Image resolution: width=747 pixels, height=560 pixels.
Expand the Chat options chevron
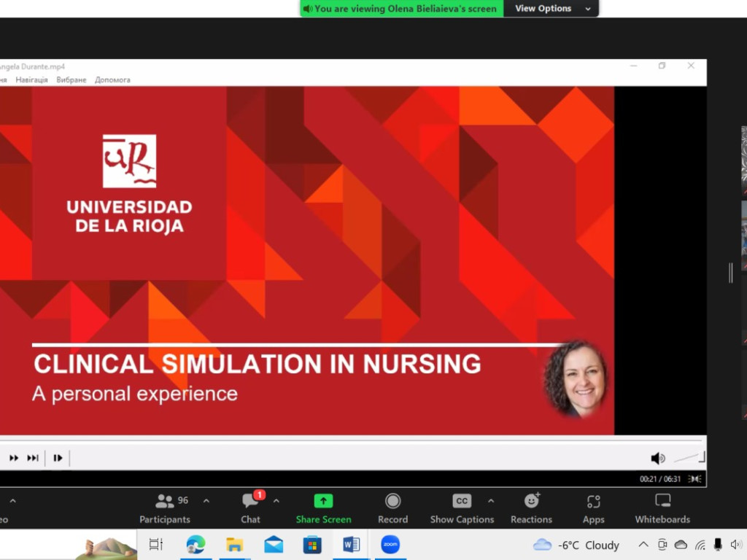point(276,501)
